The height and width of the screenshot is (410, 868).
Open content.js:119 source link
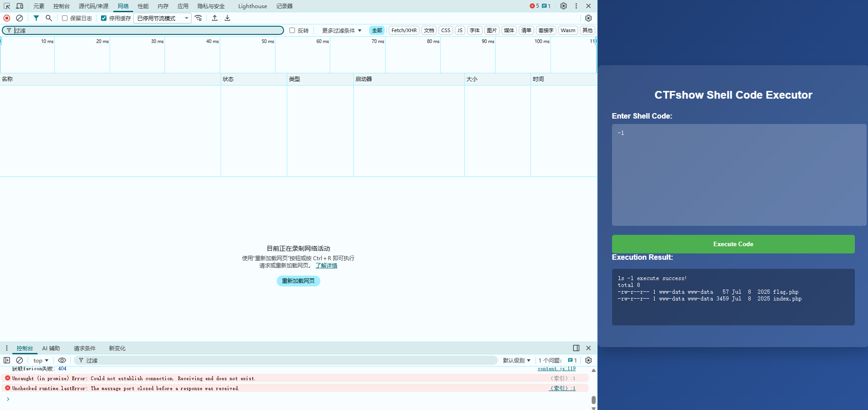click(x=556, y=369)
